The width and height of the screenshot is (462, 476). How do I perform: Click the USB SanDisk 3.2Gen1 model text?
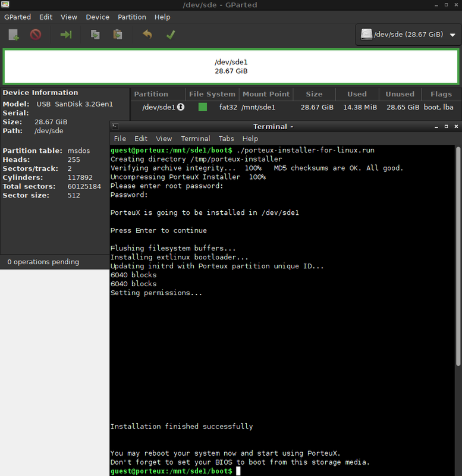(75, 104)
